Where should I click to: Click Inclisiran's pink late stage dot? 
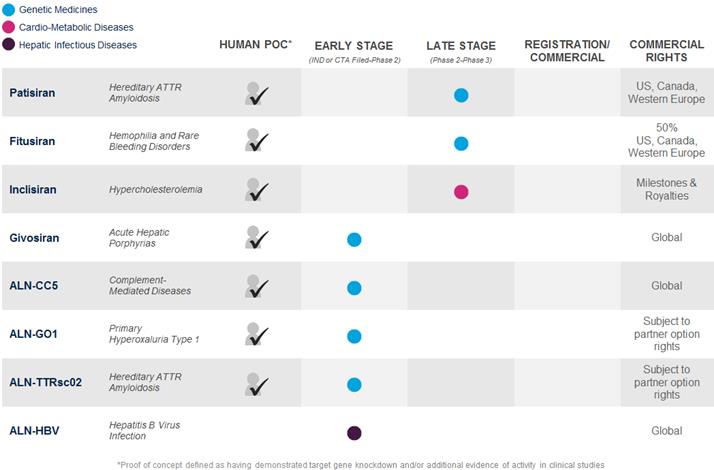tap(461, 192)
